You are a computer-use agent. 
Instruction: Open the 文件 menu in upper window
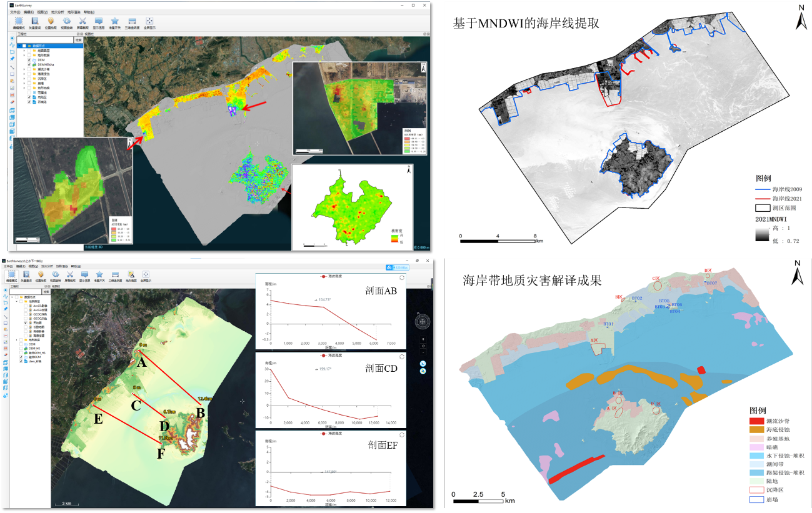coord(14,12)
